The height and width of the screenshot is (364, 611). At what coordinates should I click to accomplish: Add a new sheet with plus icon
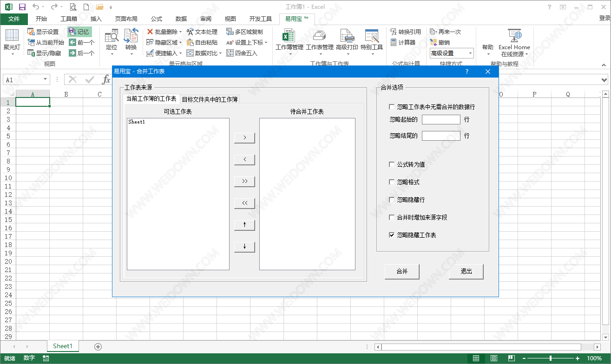click(98, 346)
